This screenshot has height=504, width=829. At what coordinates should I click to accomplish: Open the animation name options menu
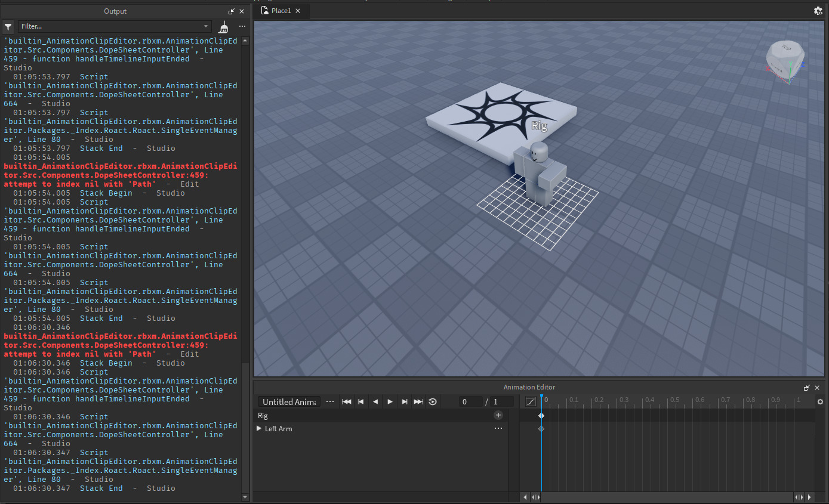coord(330,401)
